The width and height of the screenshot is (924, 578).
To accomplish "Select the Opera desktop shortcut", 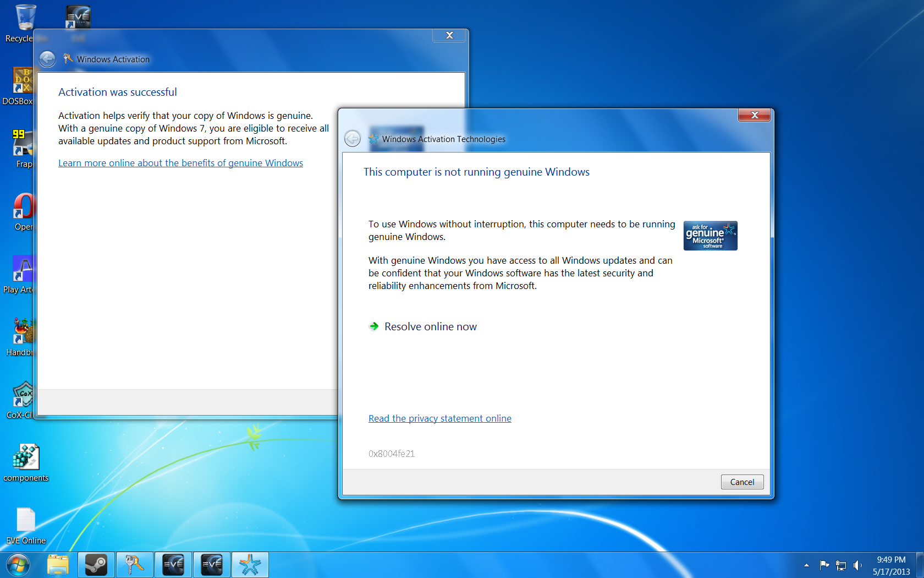I will pos(23,211).
